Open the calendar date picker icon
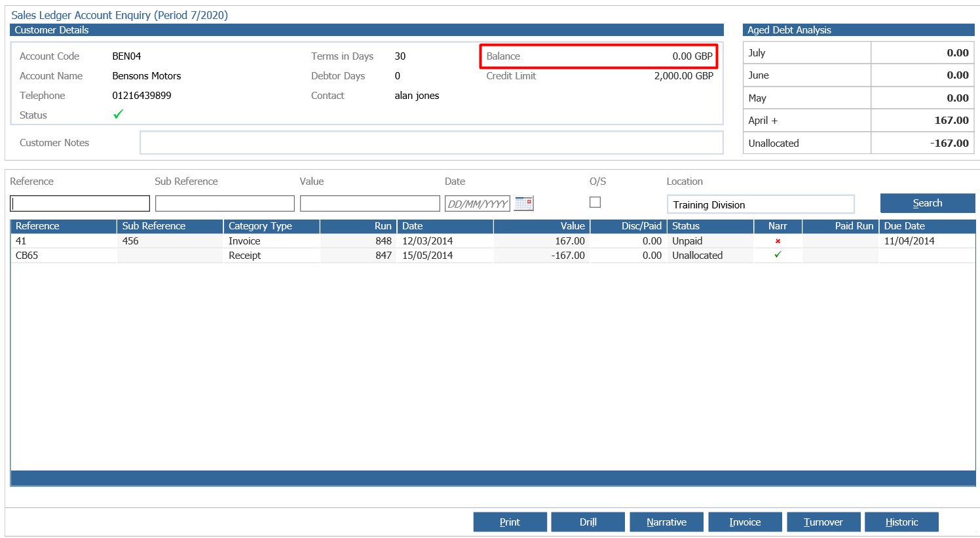The image size is (980, 538). coord(524,204)
